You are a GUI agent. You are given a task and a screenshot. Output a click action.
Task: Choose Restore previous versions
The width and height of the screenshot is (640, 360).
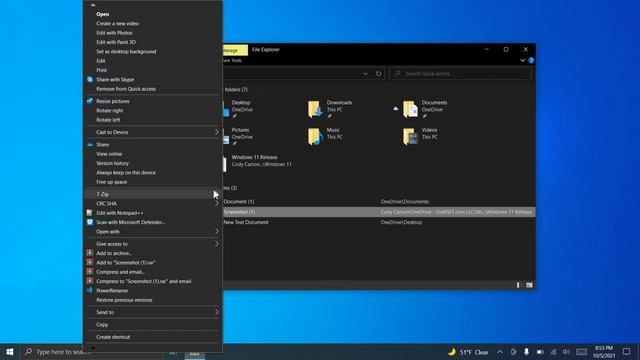tap(124, 300)
